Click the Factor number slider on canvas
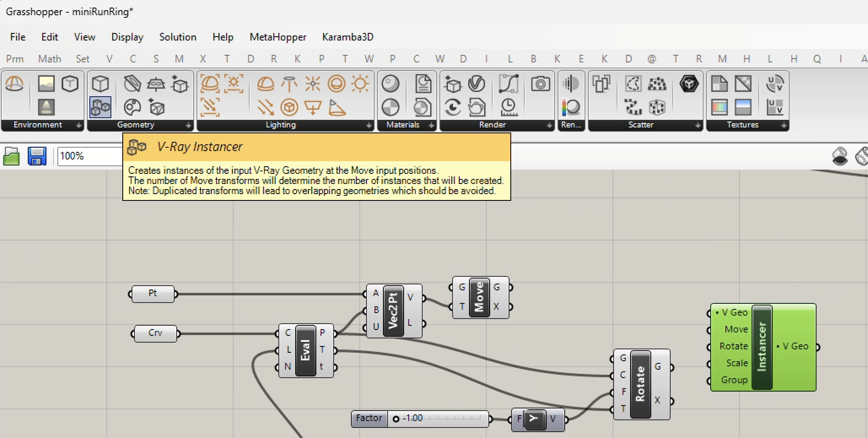This screenshot has height=438, width=868. 421,419
